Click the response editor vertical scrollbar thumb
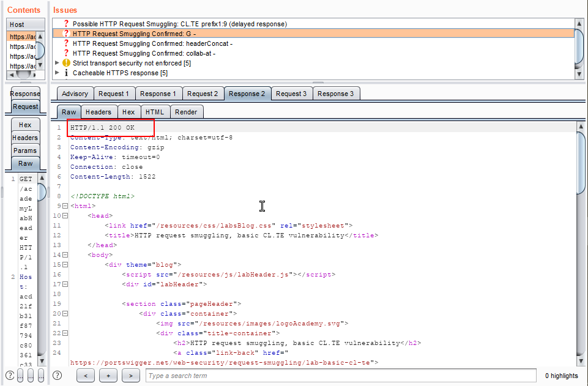This screenshot has width=588, height=386. (581, 163)
